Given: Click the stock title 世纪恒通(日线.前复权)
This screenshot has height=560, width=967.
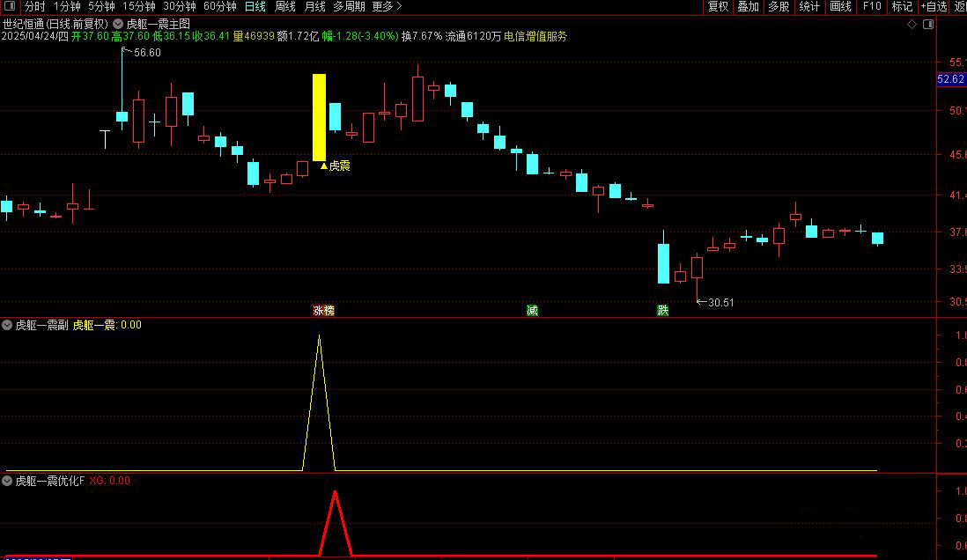Looking at the screenshot, I should (x=55, y=24).
